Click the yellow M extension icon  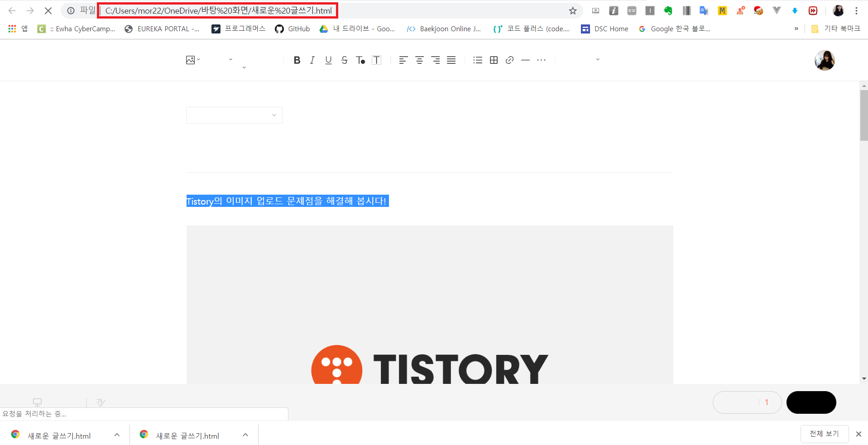[x=722, y=10]
